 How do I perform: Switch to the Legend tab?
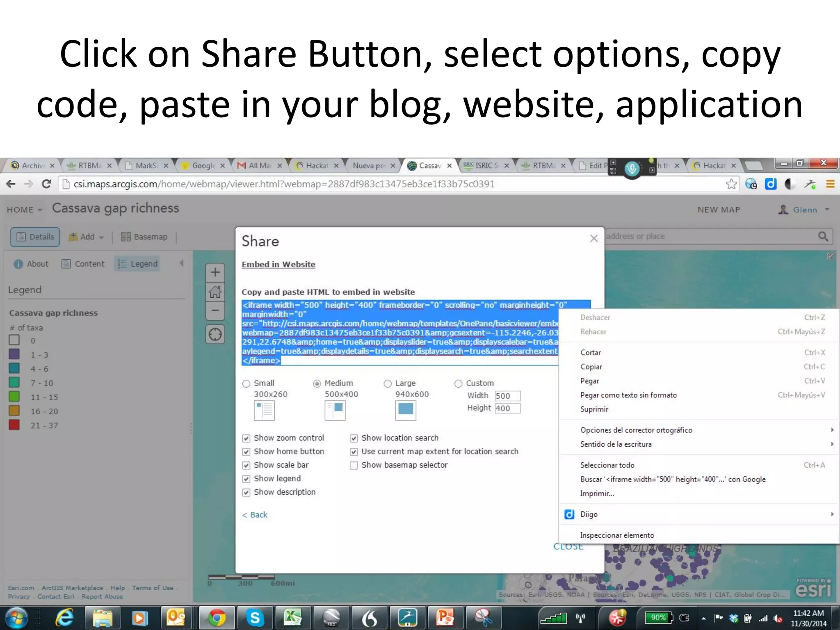pos(137,264)
